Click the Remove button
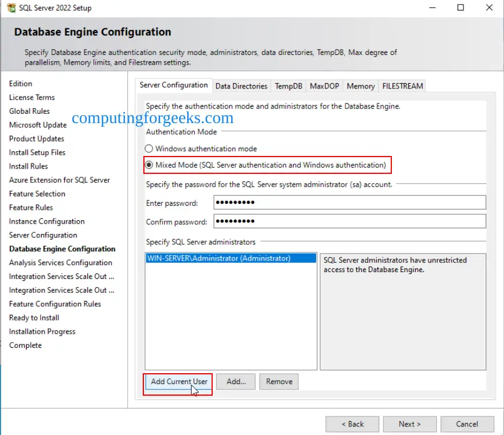Viewport: 504px width, 435px height. [279, 382]
